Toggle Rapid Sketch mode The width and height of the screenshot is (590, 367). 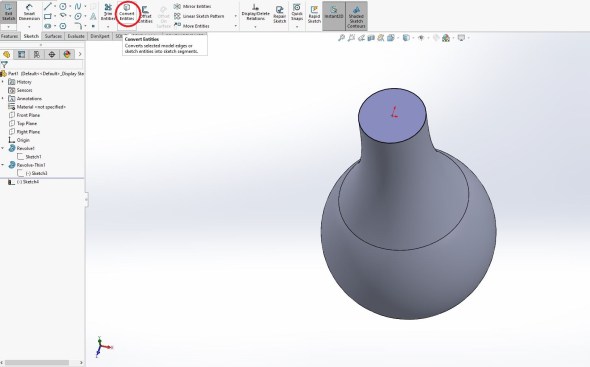pyautogui.click(x=314, y=14)
